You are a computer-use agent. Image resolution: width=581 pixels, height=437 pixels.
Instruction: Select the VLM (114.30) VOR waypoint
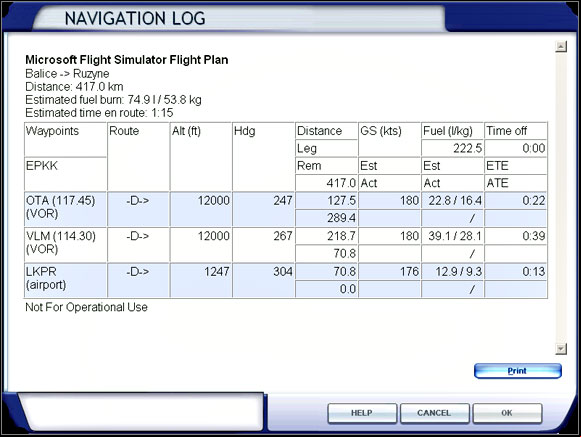click(66, 245)
